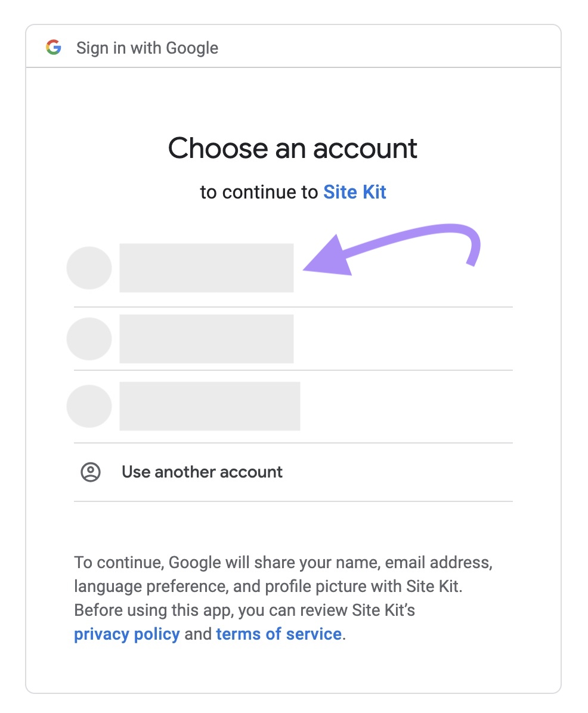The height and width of the screenshot is (713, 588).
Task: Click the Choose an account heading
Action: (x=293, y=148)
